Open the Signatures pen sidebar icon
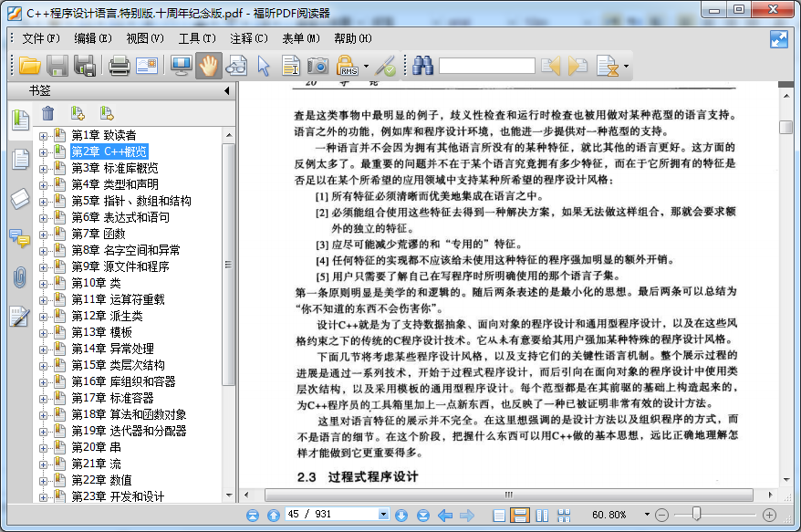801x532 pixels. pos(19,317)
